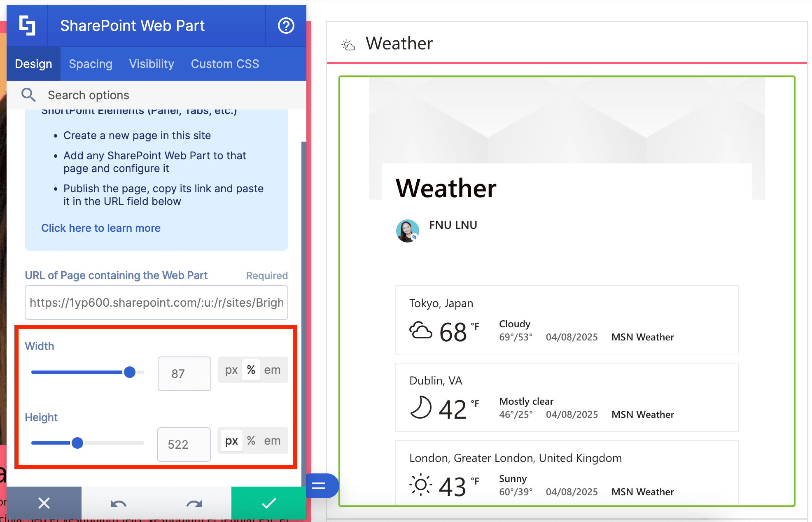The image size is (812, 522).
Task: Set Width unit to px
Action: [231, 370]
